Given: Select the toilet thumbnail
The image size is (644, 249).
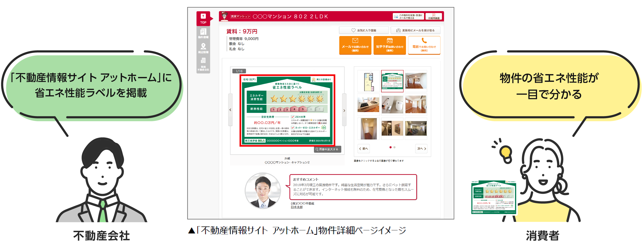Looking at the screenshot, I should pyautogui.click(x=392, y=105).
